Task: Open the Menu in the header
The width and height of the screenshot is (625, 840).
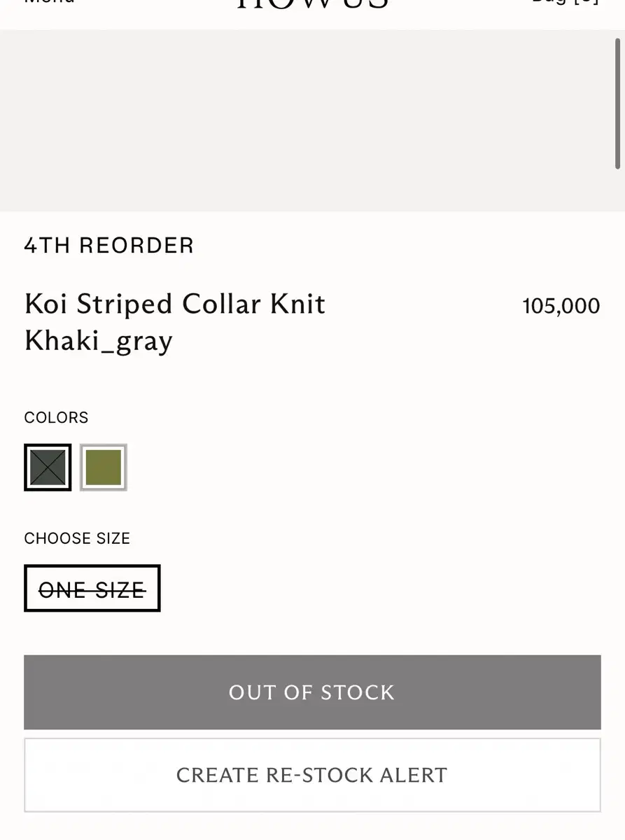Action: coord(49,2)
